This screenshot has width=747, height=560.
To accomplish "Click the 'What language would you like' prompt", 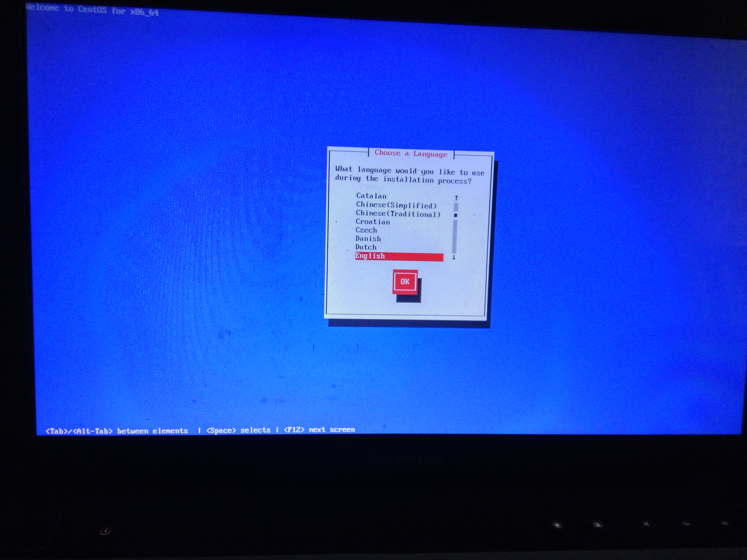I will [x=410, y=175].
